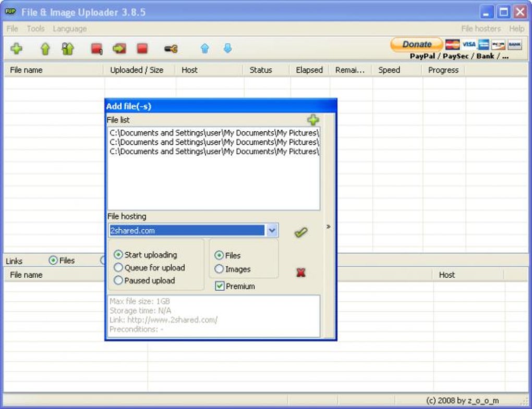
Task: Click the Max file size: 1GB text
Action: coord(139,301)
